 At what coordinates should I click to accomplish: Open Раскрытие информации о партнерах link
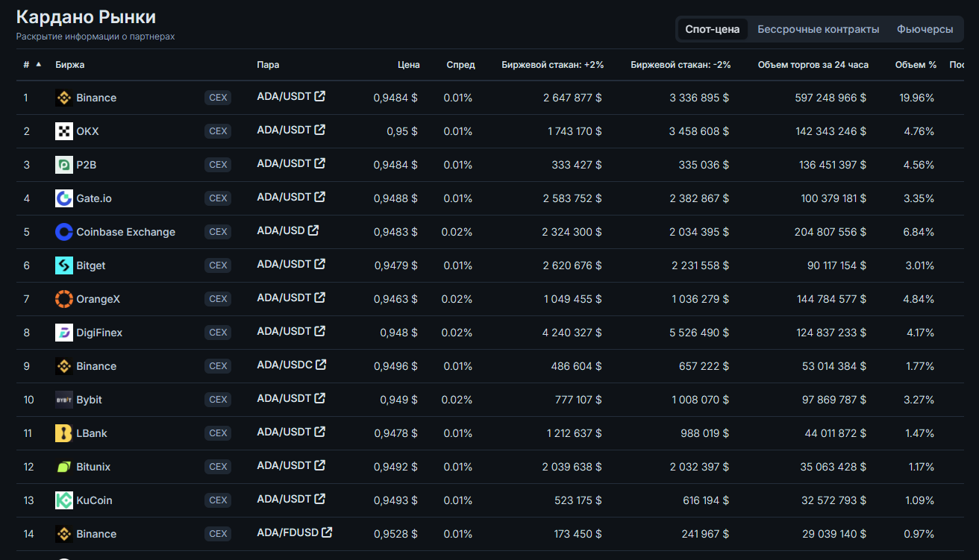coord(96,37)
